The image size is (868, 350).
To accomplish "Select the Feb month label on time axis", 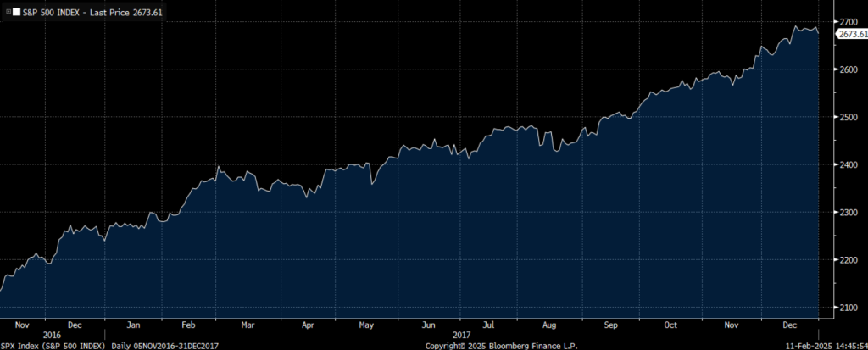I will click(189, 325).
